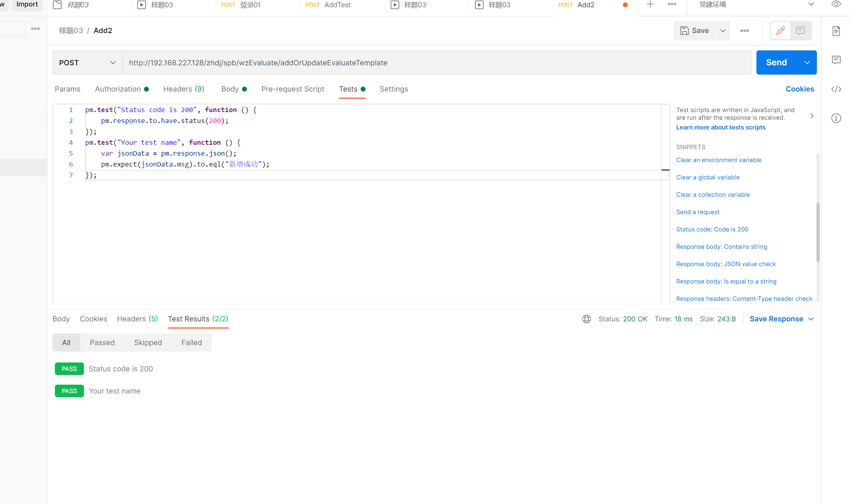The image size is (850, 504).
Task: Insert snippet Clear a collection variable
Action: click(713, 195)
